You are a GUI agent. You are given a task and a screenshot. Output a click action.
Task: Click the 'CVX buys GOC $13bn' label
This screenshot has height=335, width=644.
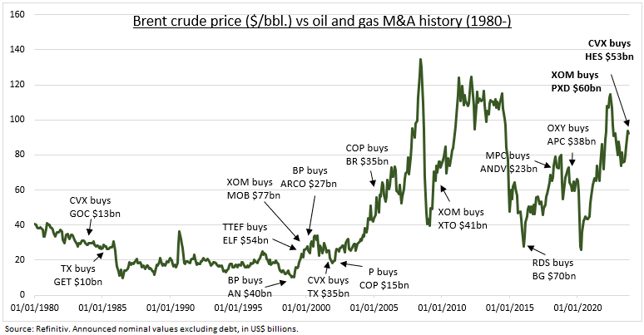95,207
